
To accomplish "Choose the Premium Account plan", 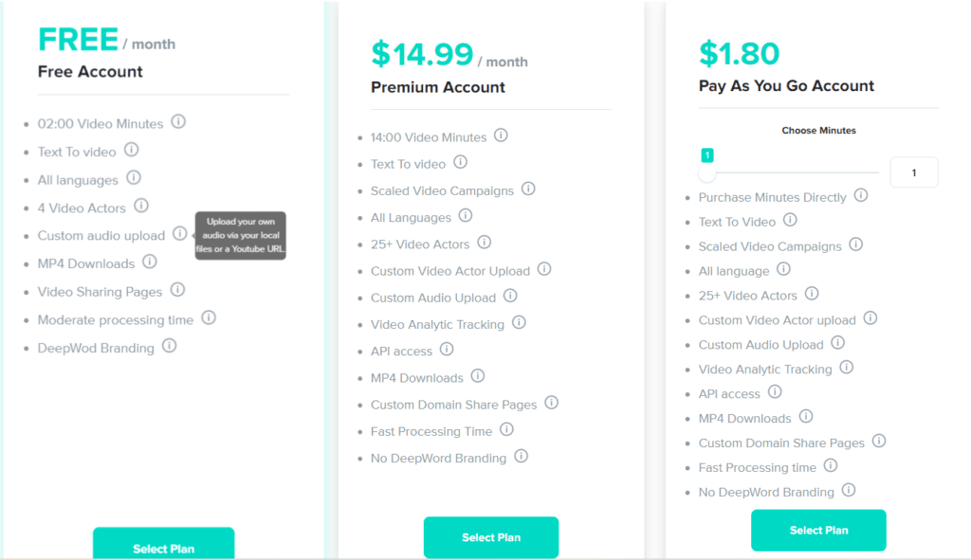I will [490, 537].
